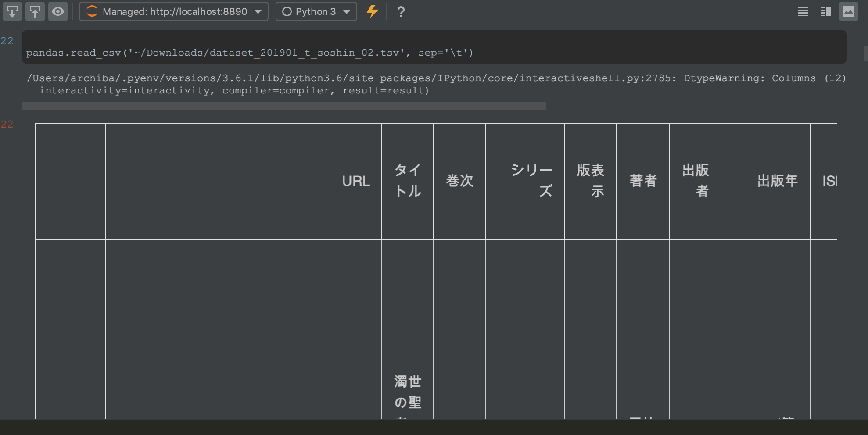Click the 版表示 column header
Screen dimensions: 868x435
pos(591,181)
